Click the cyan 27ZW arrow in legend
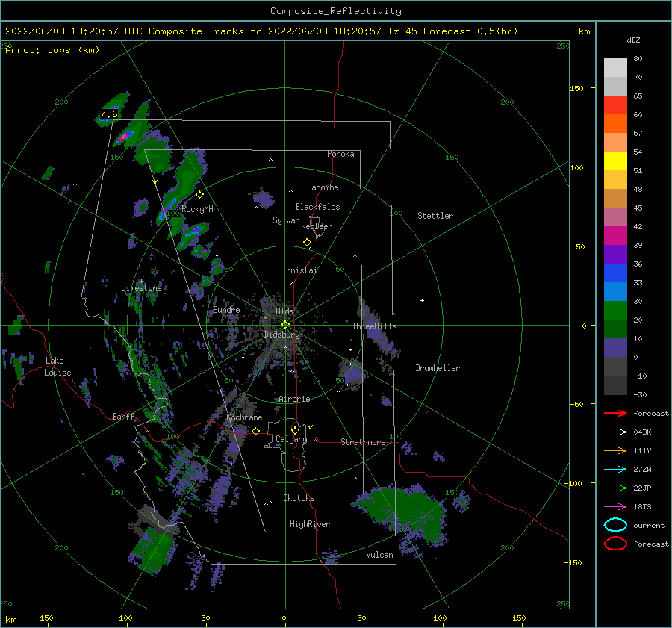 pyautogui.click(x=615, y=470)
